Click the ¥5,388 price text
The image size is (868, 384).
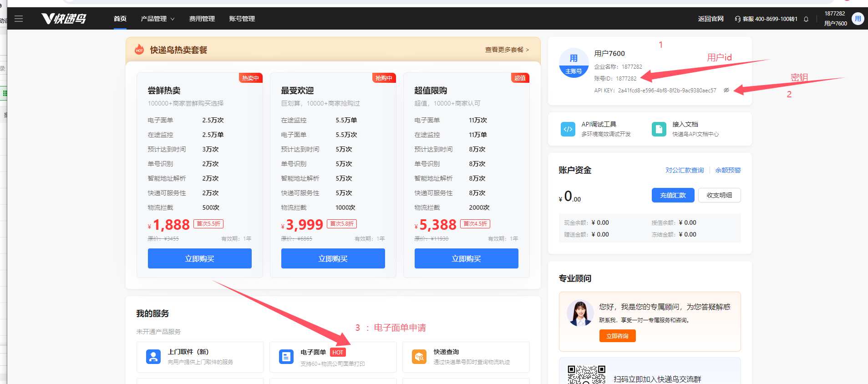tap(436, 225)
